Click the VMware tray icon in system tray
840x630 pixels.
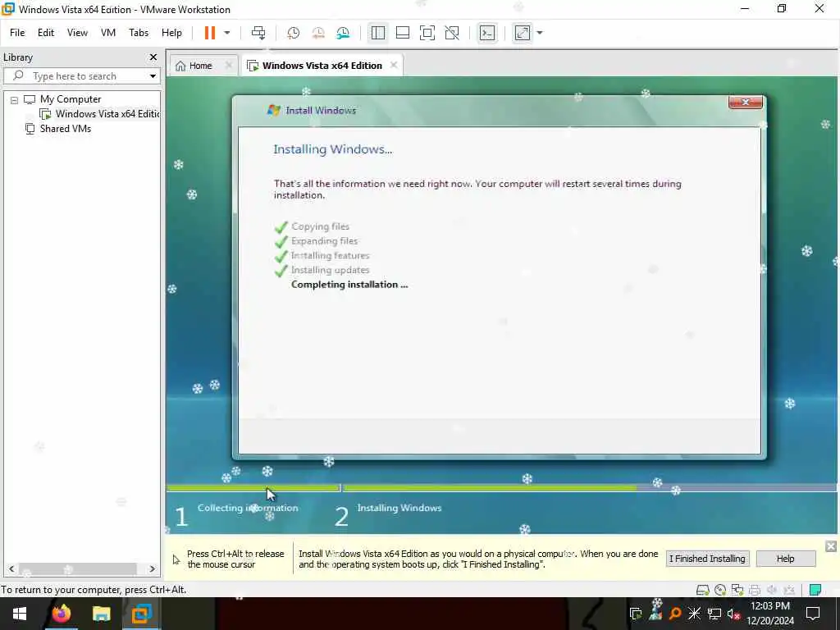pos(636,614)
